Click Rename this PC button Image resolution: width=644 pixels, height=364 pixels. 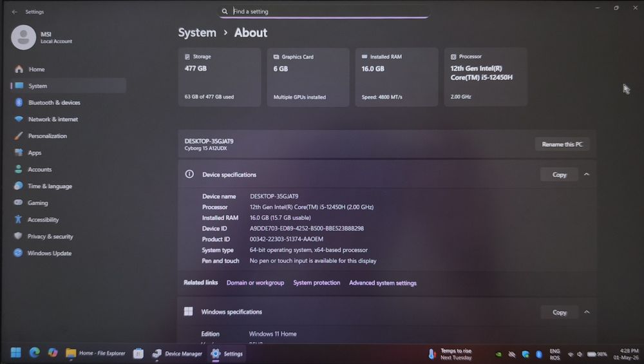(562, 144)
